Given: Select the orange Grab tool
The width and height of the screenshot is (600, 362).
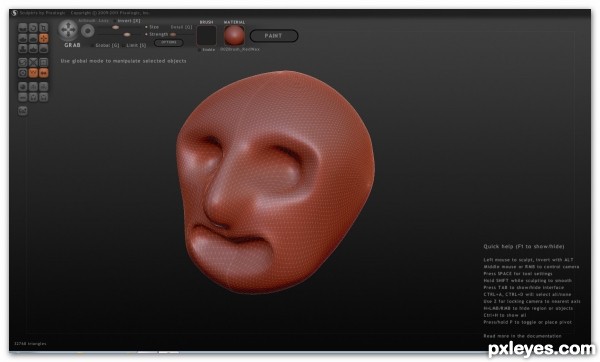Looking at the screenshot, I should (44, 38).
